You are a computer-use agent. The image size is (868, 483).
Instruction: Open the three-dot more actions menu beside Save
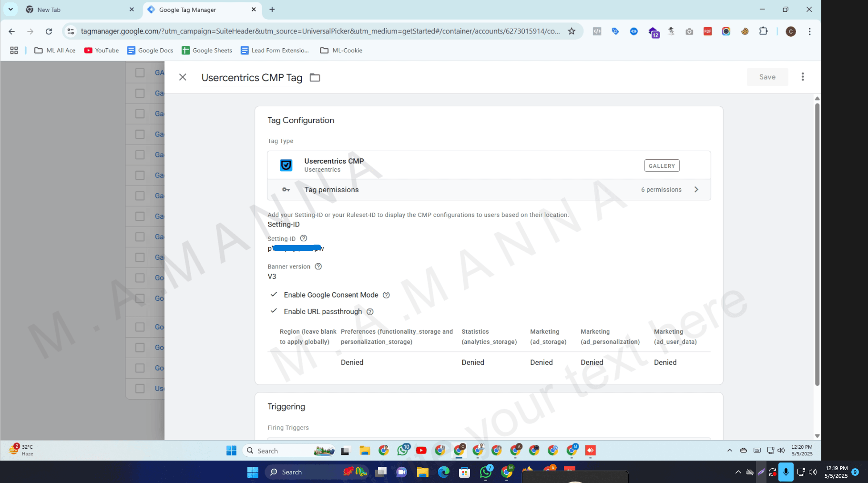[x=803, y=77]
